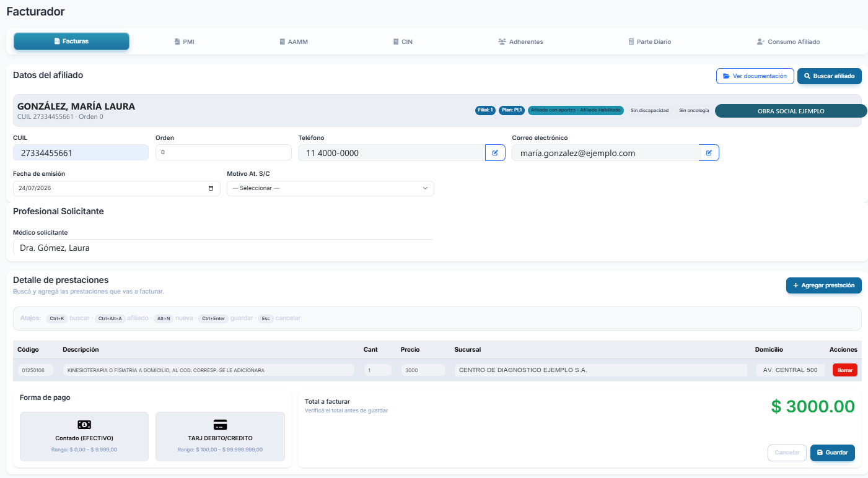Click the code field 01250106
The height and width of the screenshot is (478, 868).
(35, 370)
